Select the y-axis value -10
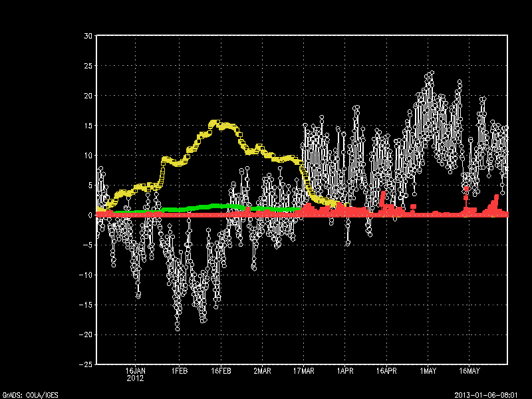This screenshot has width=532, height=399. coord(86,275)
